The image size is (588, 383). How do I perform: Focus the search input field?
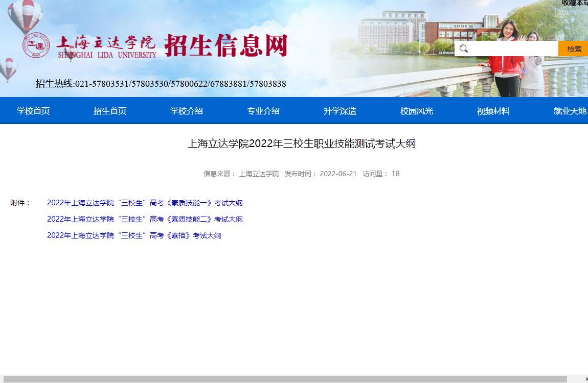point(506,49)
